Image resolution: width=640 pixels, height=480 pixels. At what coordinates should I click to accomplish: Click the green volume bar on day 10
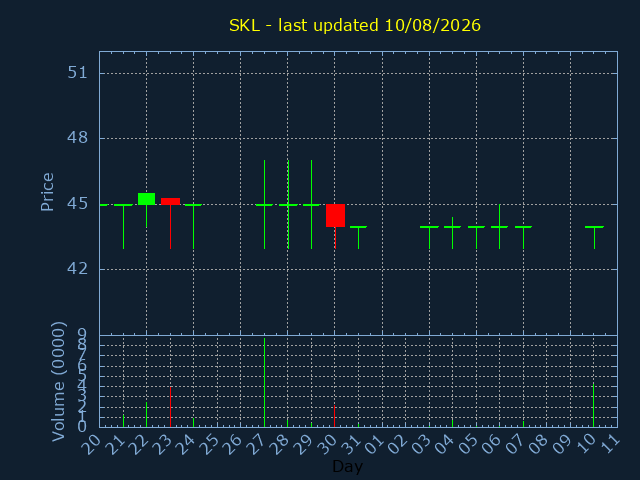click(x=593, y=405)
